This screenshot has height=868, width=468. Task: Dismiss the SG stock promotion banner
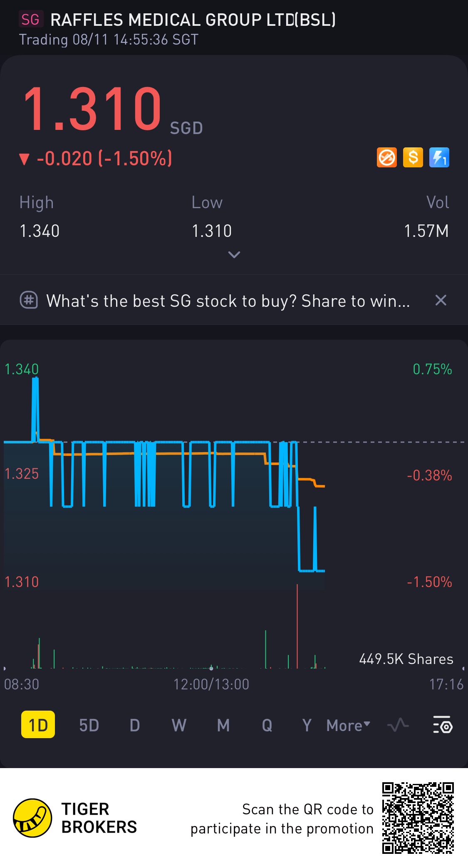point(441,300)
